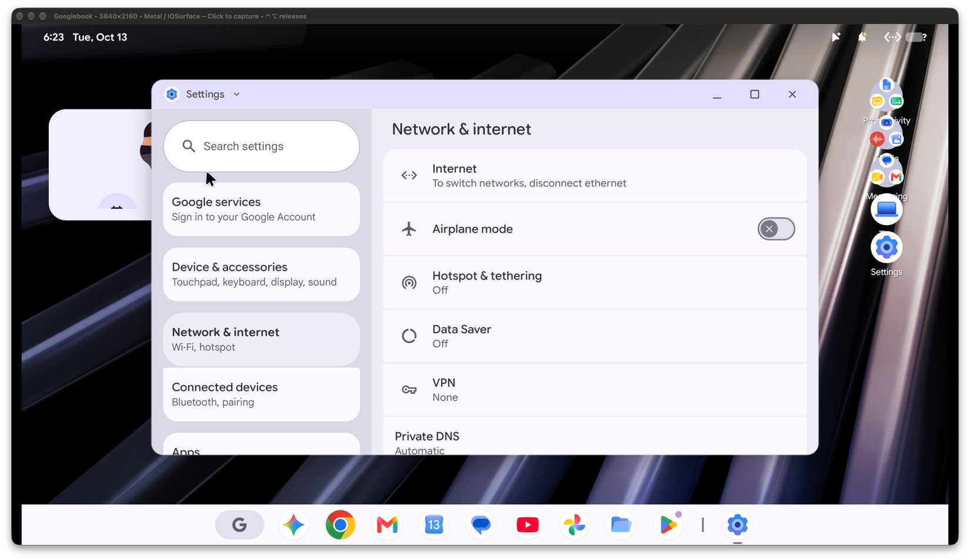
Task: Open the VPN settings row
Action: (x=594, y=390)
